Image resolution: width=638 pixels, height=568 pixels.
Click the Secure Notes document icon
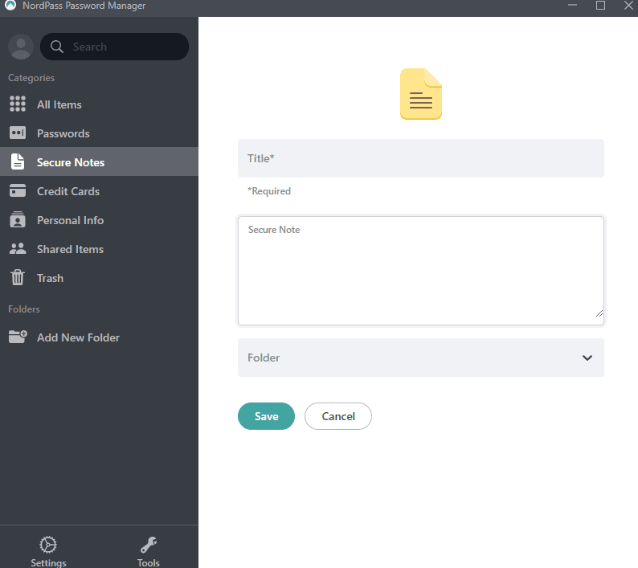click(17, 162)
